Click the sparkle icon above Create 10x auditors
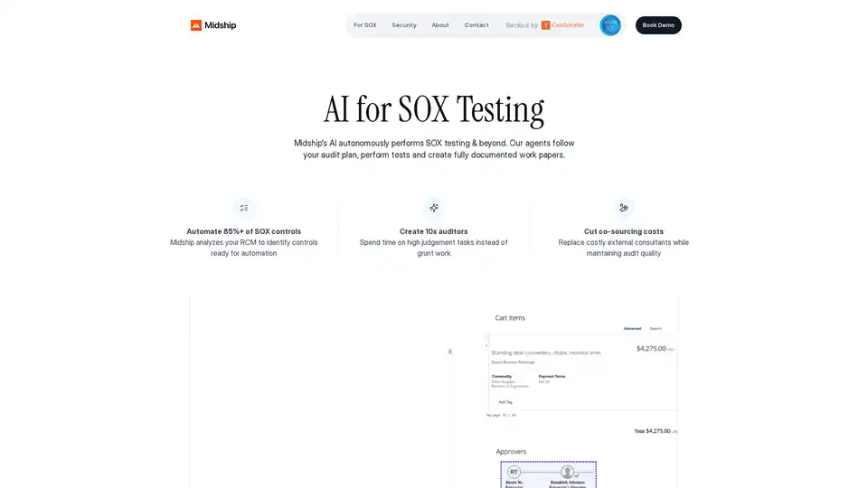The height and width of the screenshot is (488, 868). tap(434, 208)
